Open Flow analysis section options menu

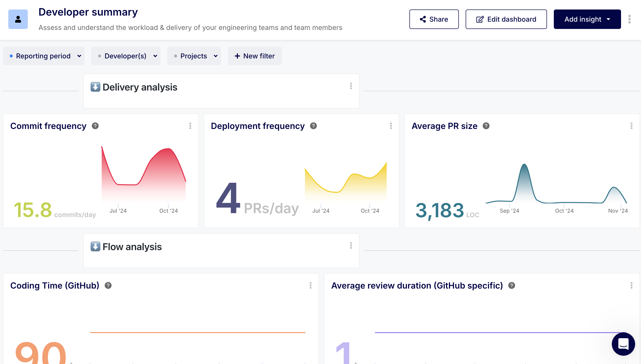pos(351,246)
